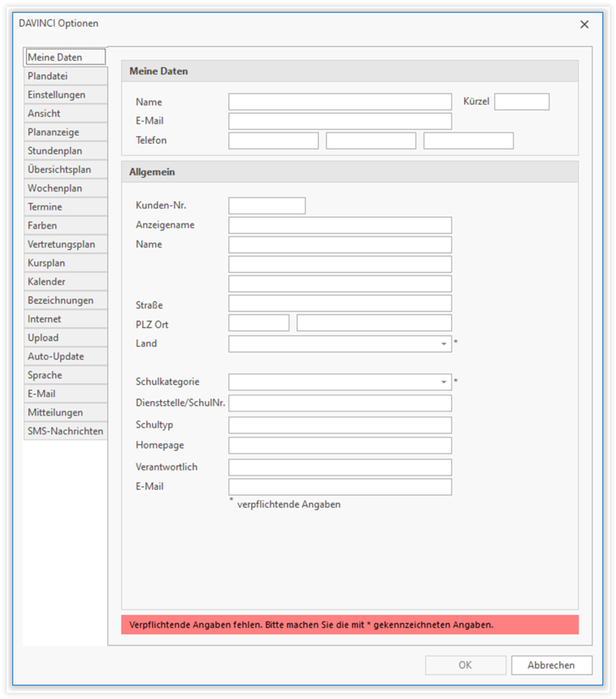The width and height of the screenshot is (616, 699).
Task: Switch to the Auto-Update tab
Action: click(x=65, y=357)
